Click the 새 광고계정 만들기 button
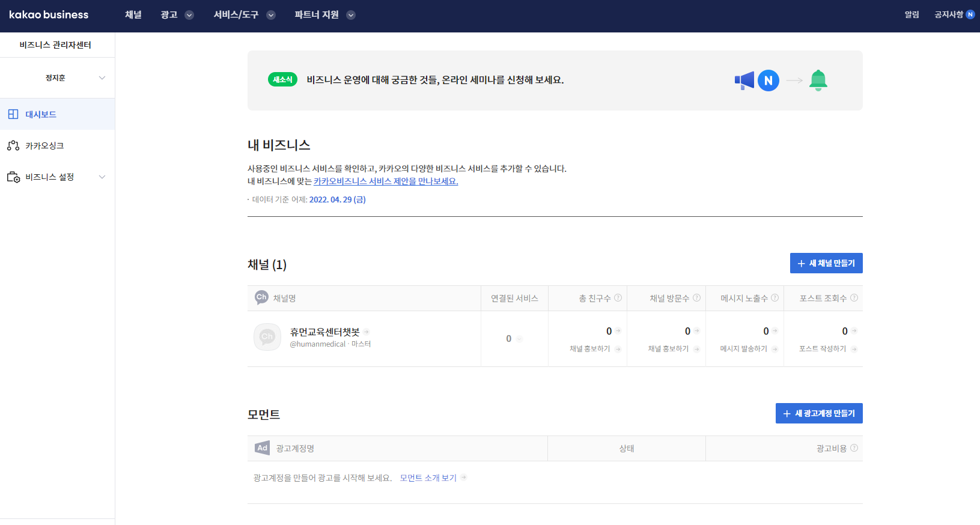 819,413
